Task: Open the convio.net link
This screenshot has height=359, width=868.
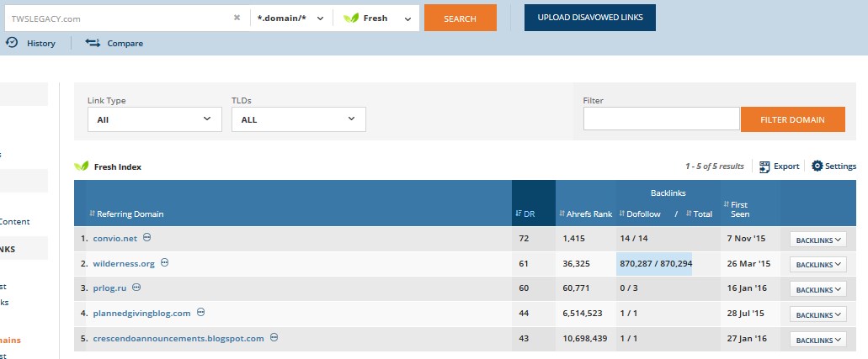Action: pos(114,239)
